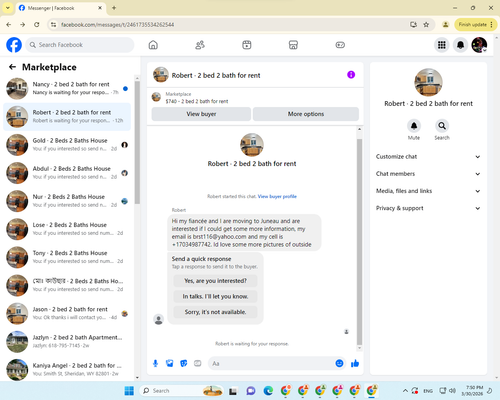The width and height of the screenshot is (500, 400).
Task: Expand Privacy & support section
Action: (428, 208)
